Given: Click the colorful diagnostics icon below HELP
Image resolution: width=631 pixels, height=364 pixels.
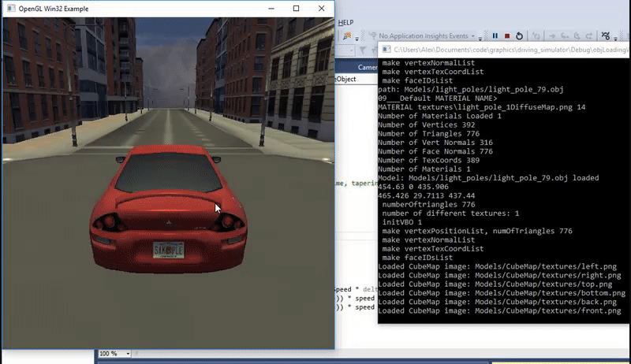Looking at the screenshot, I should pyautogui.click(x=347, y=35).
